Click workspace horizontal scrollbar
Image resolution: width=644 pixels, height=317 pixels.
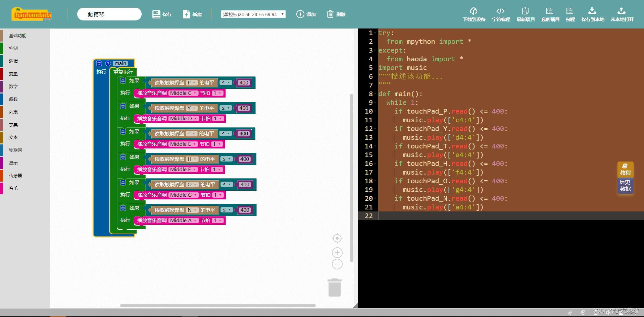pos(218,305)
